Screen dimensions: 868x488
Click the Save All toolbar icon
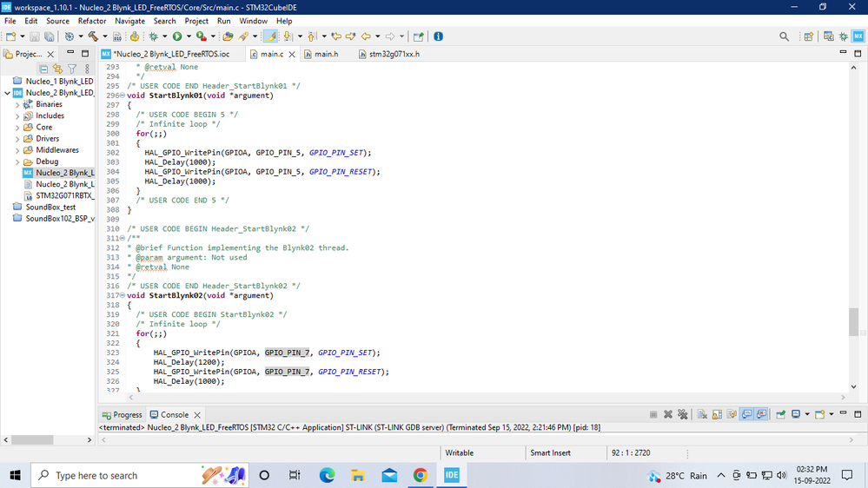coord(49,36)
